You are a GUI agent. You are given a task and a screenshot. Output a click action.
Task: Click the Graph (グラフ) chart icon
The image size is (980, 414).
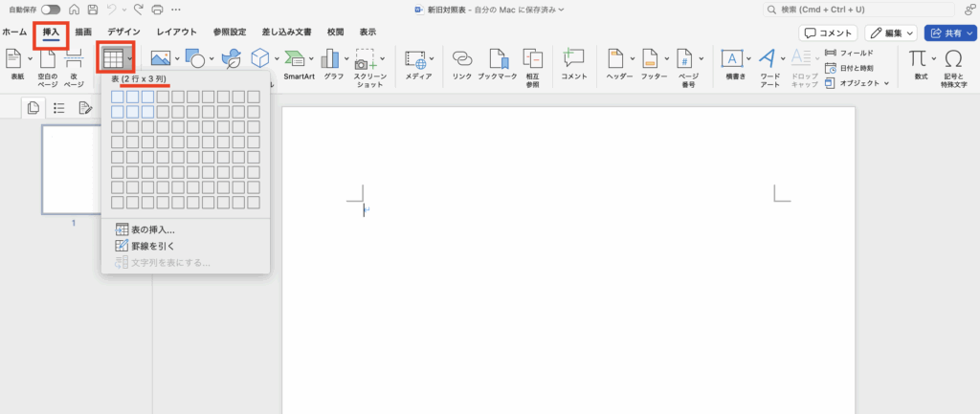pyautogui.click(x=332, y=63)
